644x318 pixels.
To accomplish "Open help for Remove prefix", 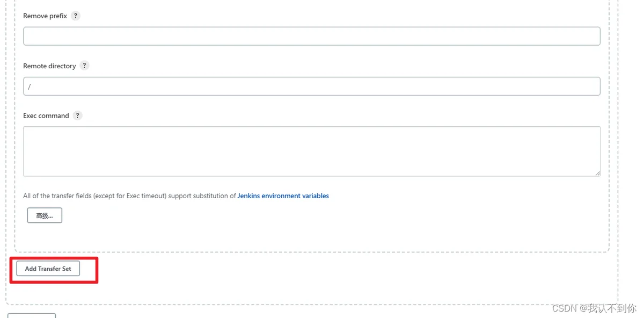I will [76, 16].
